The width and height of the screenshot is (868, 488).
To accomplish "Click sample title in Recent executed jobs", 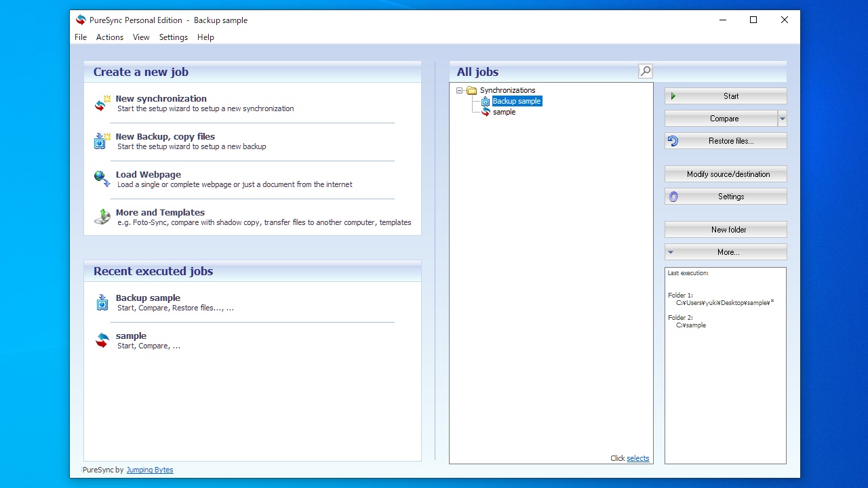I will tap(131, 335).
